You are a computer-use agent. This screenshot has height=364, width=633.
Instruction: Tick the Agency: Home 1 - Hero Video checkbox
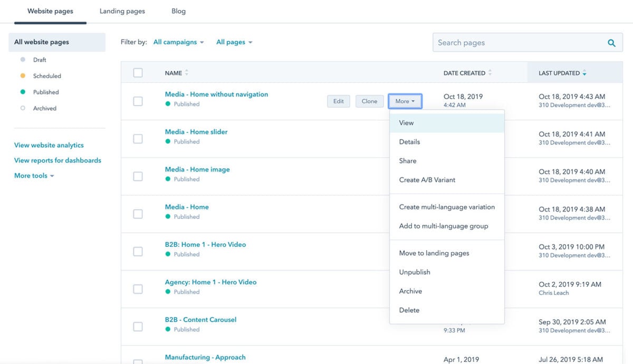(x=138, y=289)
